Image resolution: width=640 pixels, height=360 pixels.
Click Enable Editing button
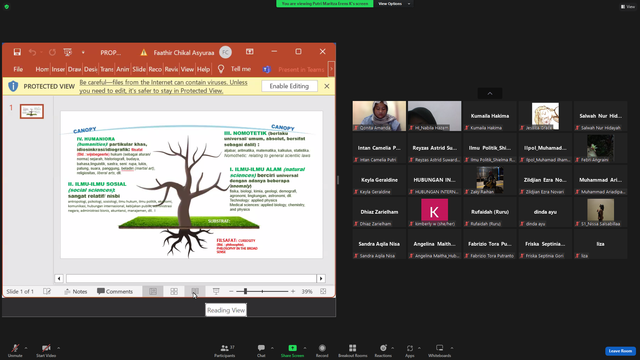pyautogui.click(x=289, y=86)
